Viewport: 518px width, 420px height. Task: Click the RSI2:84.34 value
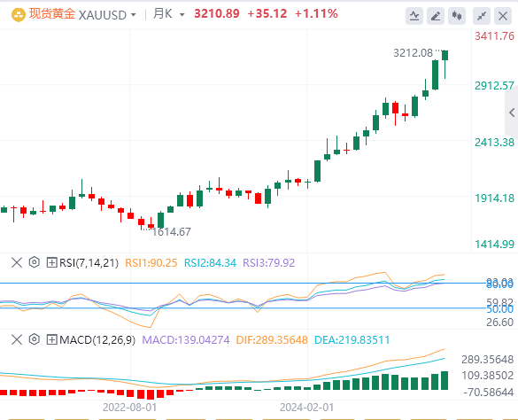click(210, 263)
